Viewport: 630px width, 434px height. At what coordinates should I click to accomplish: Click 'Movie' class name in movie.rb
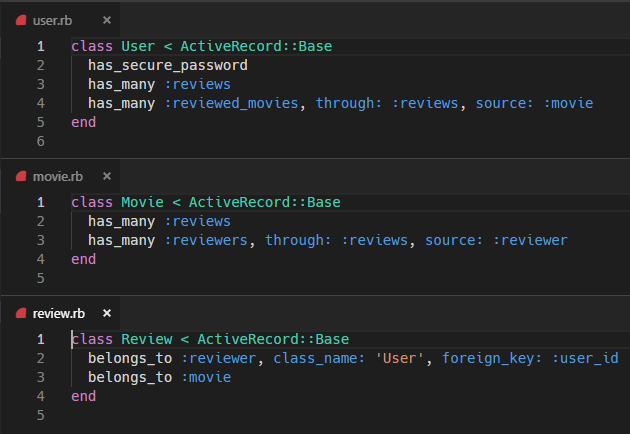pos(142,202)
